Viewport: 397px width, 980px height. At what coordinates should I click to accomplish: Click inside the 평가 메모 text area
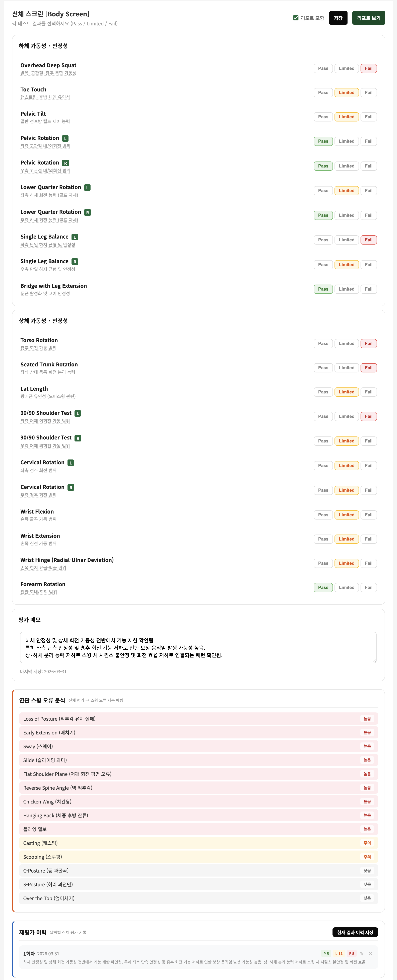[x=198, y=647]
